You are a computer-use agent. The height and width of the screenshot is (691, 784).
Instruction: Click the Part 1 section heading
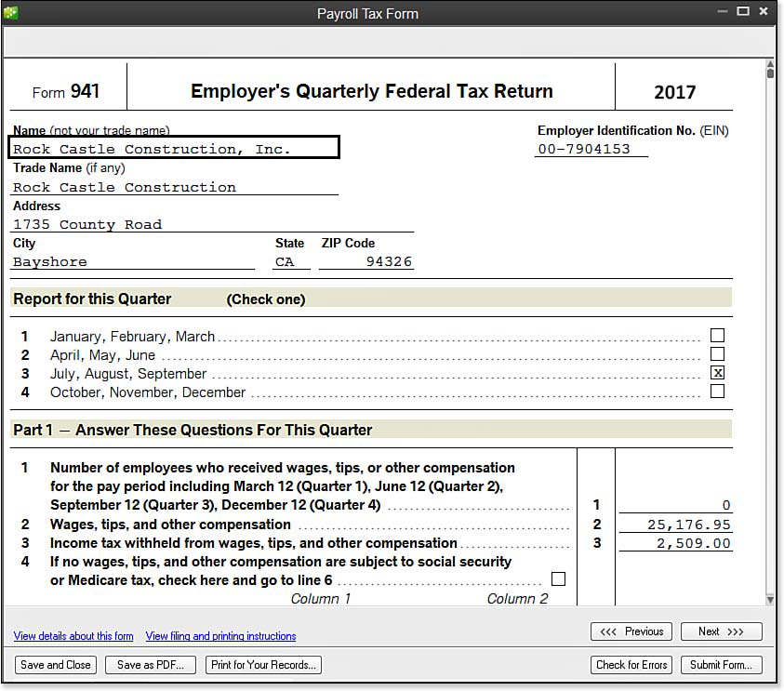pyautogui.click(x=193, y=430)
